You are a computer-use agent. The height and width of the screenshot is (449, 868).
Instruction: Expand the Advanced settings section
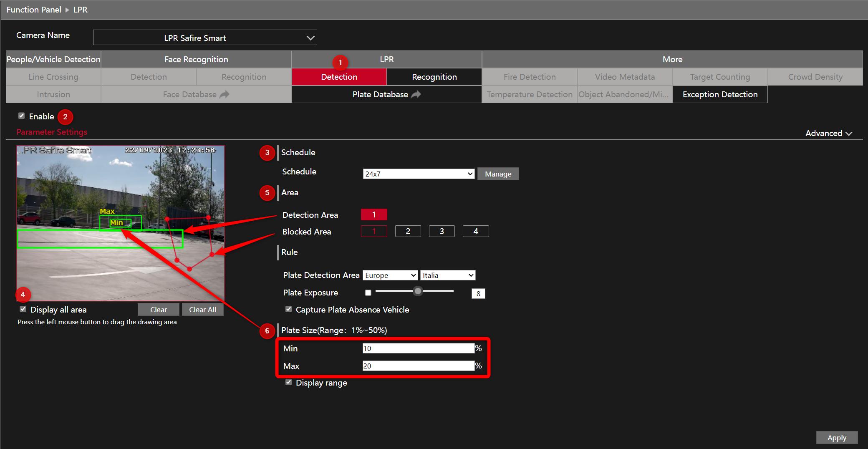[x=828, y=133]
